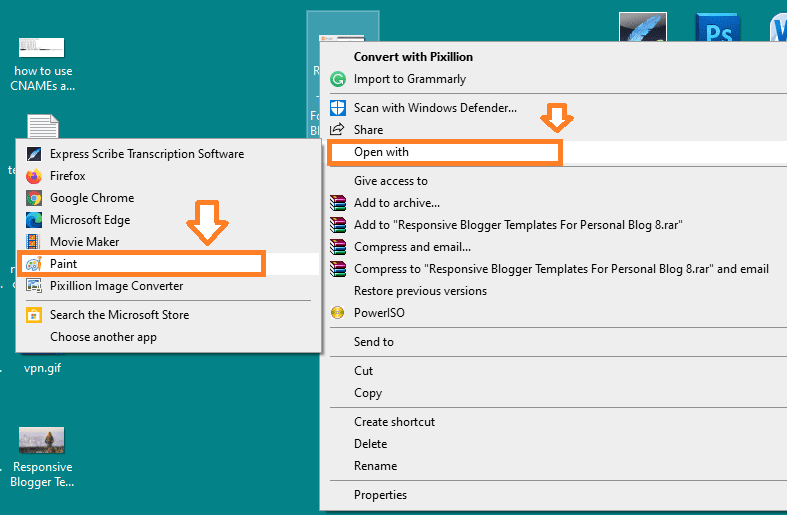Screen dimensions: 787x515
Task: Open with Paint
Action: click(x=169, y=264)
